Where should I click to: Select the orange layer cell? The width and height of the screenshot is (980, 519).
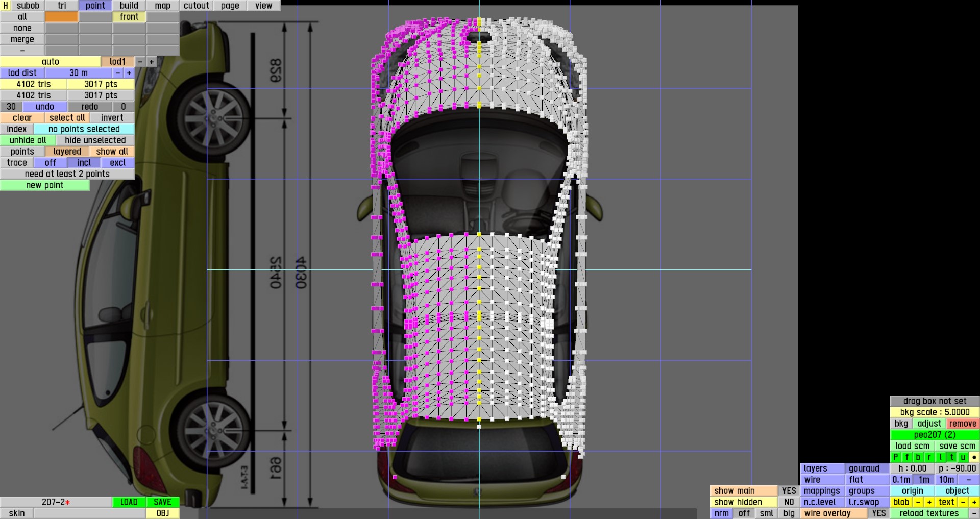coord(62,17)
